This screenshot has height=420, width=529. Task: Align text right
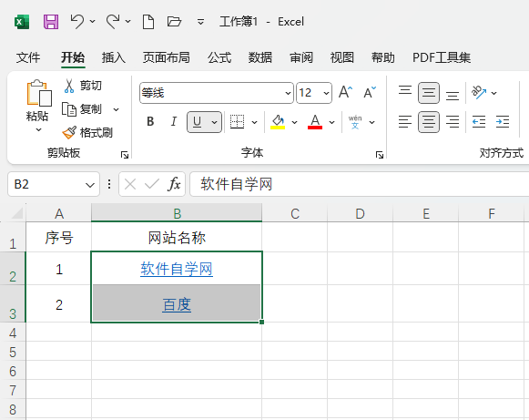coord(453,122)
